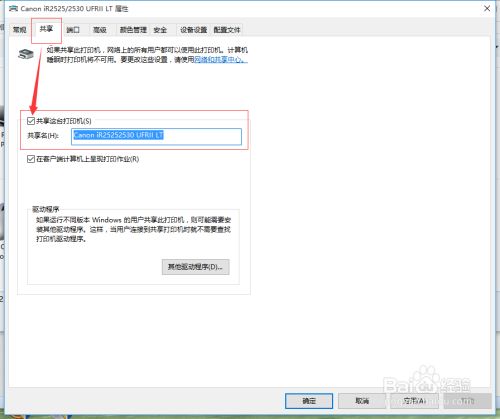Click the shared printer icon

(26, 54)
